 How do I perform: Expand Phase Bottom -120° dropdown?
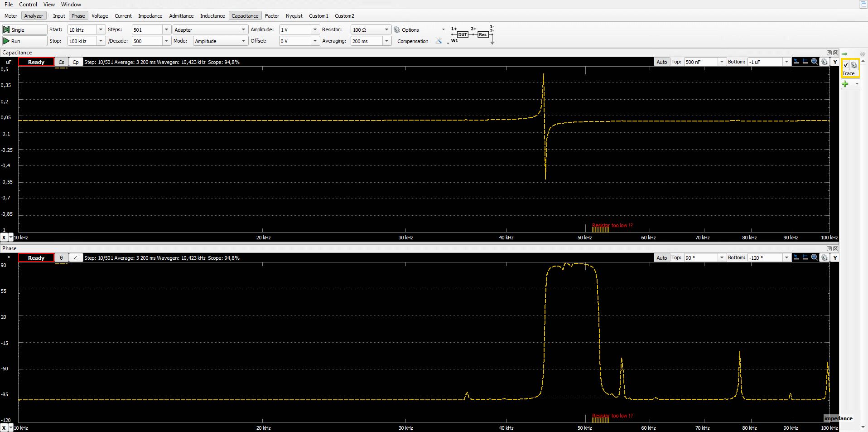(x=786, y=258)
